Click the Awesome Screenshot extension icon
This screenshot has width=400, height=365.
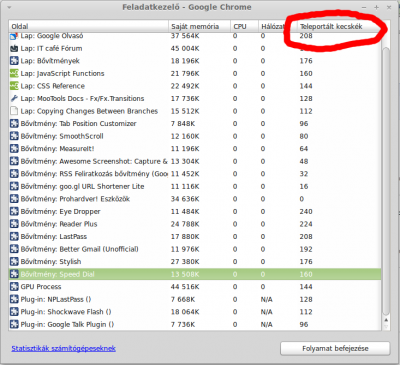tap(14, 161)
